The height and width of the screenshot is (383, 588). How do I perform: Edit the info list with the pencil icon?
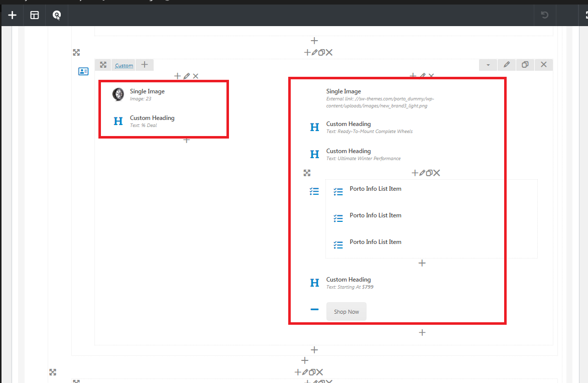click(x=422, y=173)
